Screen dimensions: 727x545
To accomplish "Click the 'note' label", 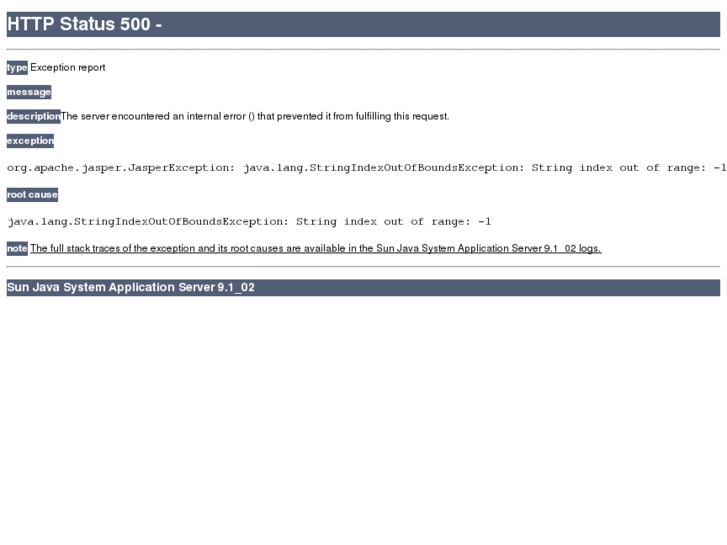I will 17,249.
